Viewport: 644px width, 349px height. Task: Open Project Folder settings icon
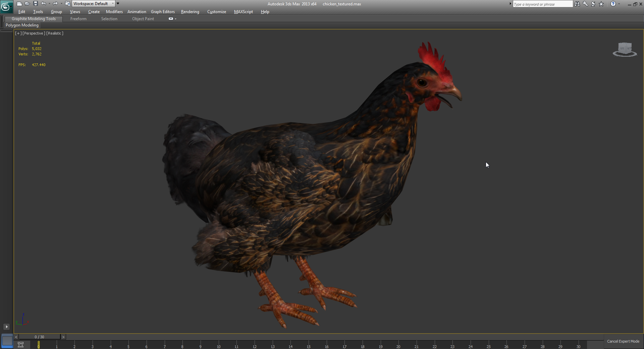[67, 3]
